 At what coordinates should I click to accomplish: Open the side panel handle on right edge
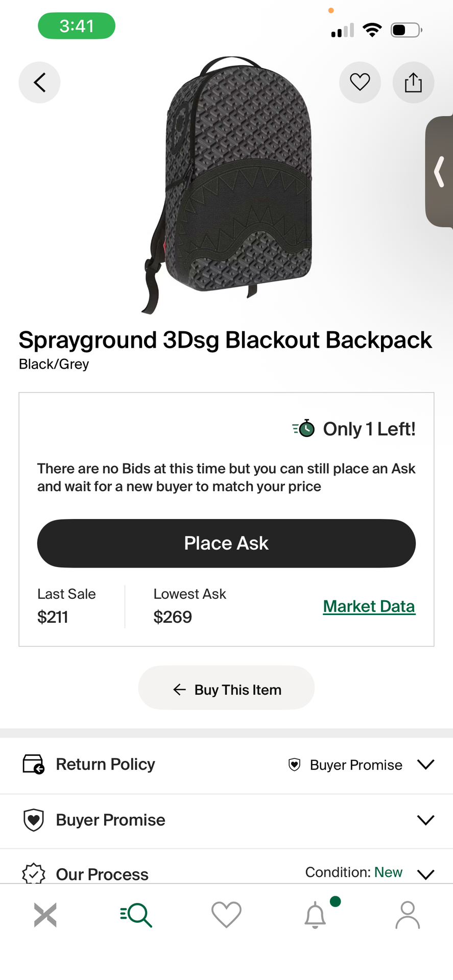pos(440,172)
